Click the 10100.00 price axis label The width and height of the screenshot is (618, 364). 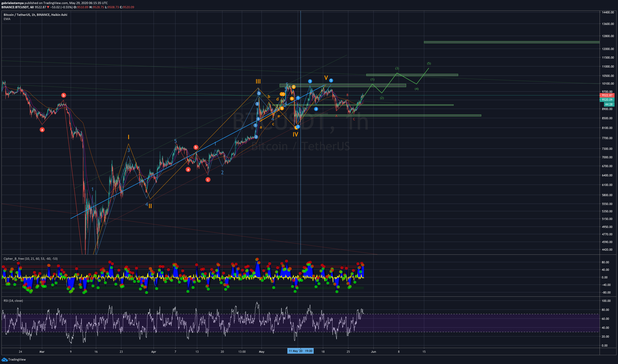coord(608,83)
